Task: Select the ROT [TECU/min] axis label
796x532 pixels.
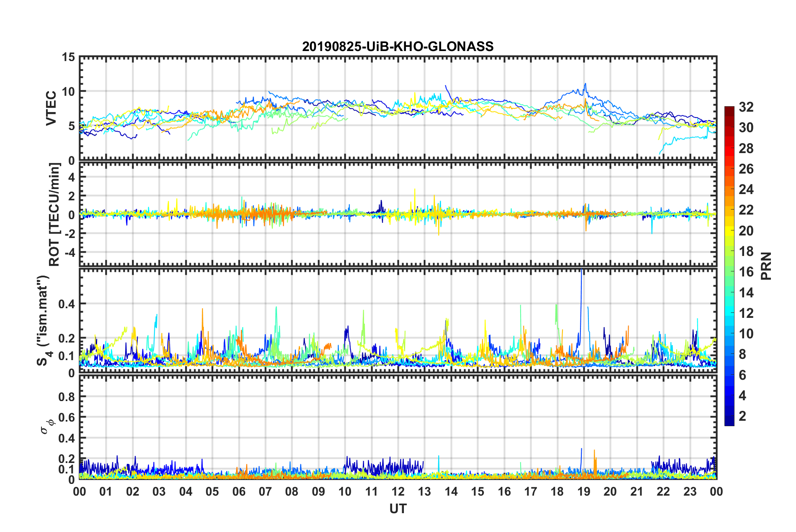Action: click(54, 215)
